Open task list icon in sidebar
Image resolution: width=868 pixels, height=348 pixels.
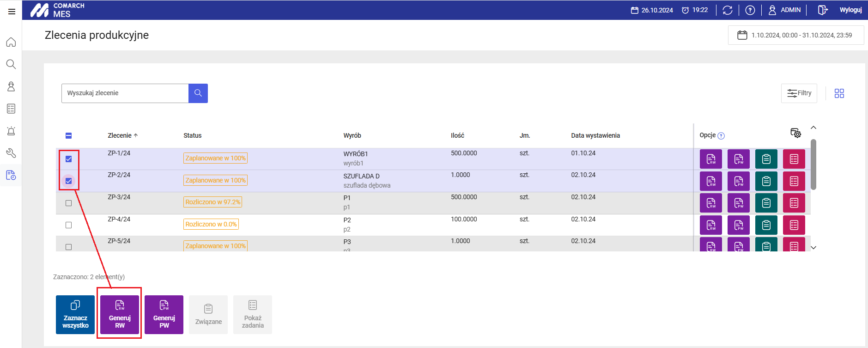(x=11, y=109)
